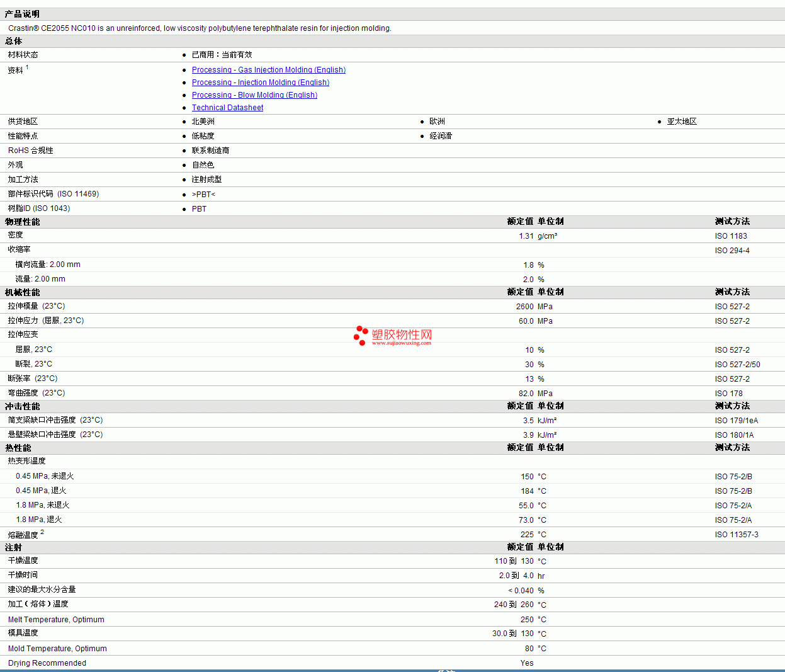Click the 热变形温度 row label
Screen dimensions: 785x672
coord(26,461)
